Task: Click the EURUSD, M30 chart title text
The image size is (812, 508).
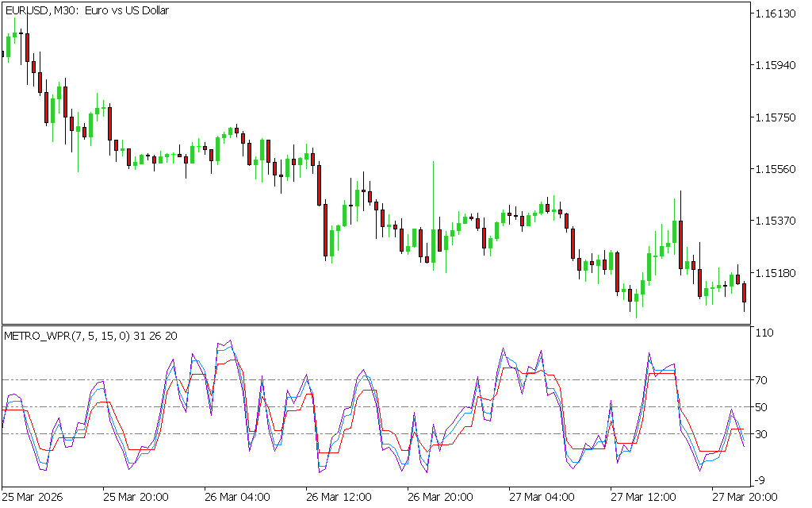Action: (89, 9)
